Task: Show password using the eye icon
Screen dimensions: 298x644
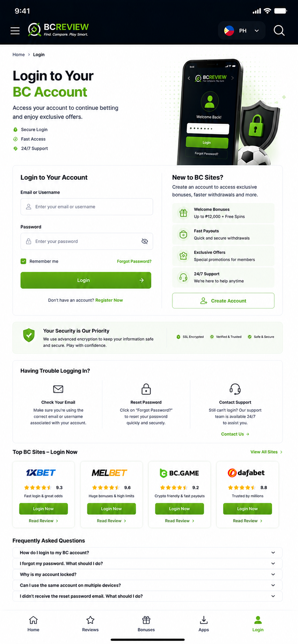Action: click(x=145, y=241)
